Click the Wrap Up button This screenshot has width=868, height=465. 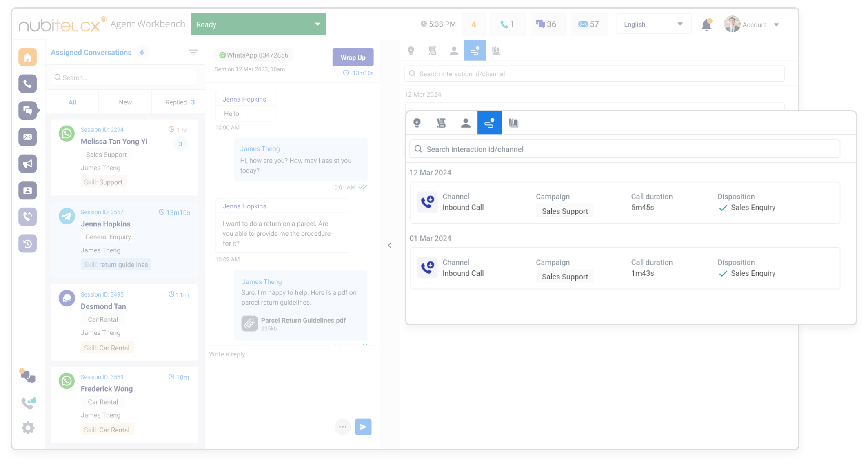[x=353, y=58]
